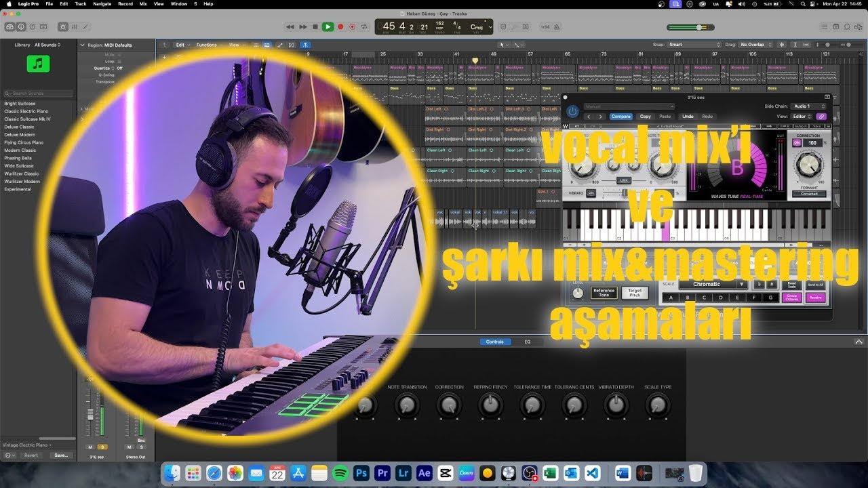Viewport: 868px width, 488px height.
Task: Click the Compare button in plug-in
Action: click(x=620, y=117)
